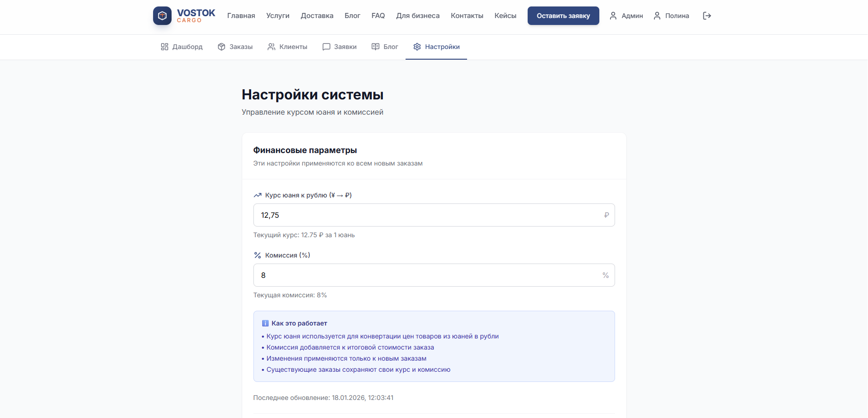
Task: Click the admin Блог book icon
Action: 376,47
